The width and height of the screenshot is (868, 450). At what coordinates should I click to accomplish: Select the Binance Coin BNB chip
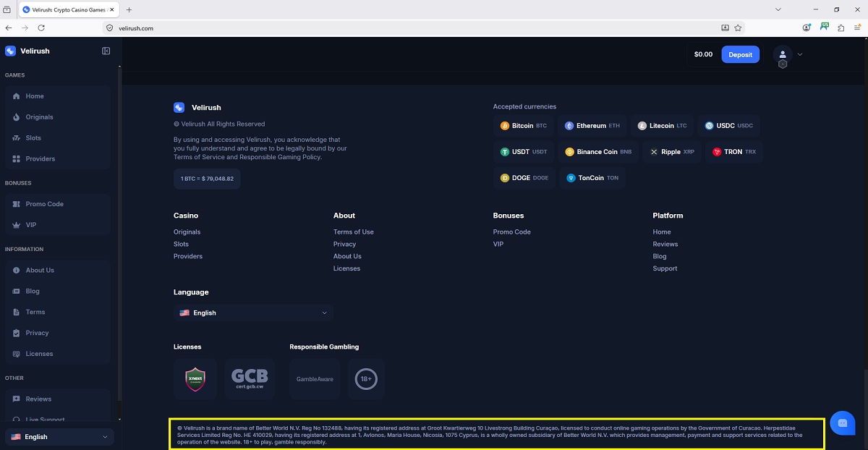tap(599, 152)
